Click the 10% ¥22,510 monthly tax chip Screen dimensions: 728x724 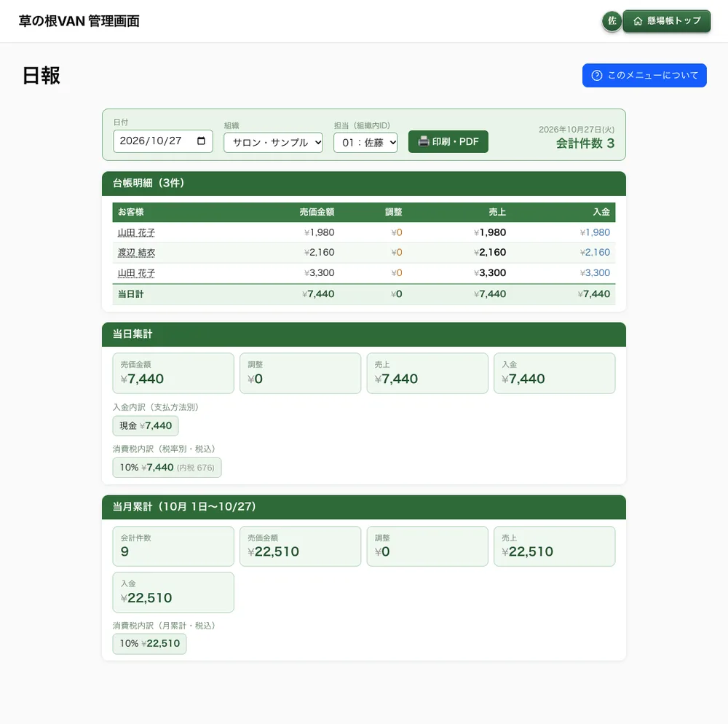tap(149, 644)
